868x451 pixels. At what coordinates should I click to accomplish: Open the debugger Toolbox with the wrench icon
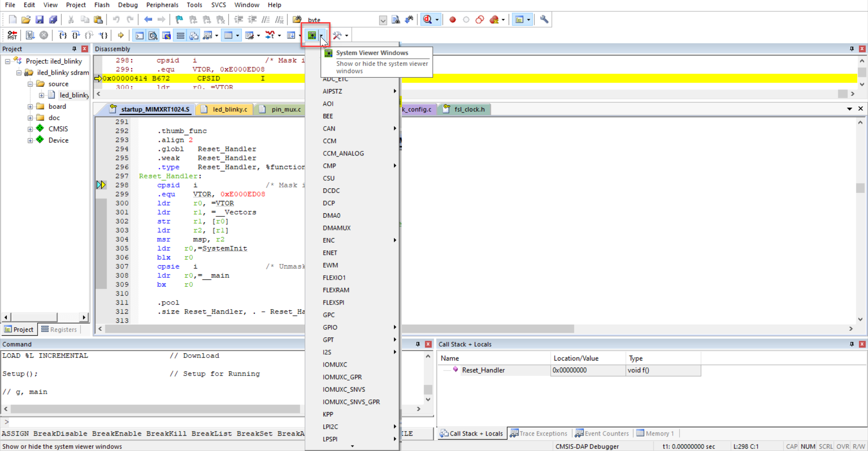[x=338, y=35]
